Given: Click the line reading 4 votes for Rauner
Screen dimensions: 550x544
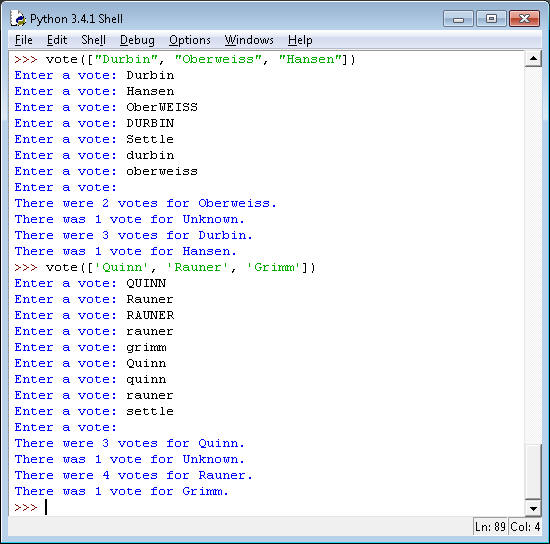Looking at the screenshot, I should [133, 475].
